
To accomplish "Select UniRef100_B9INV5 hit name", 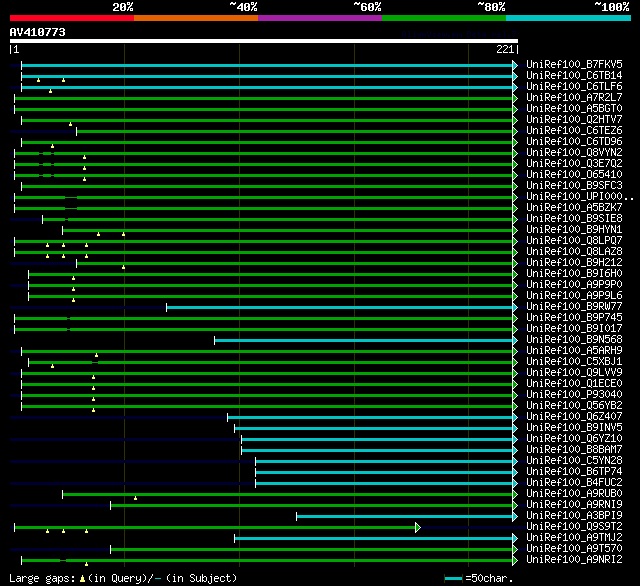I will pyautogui.click(x=574, y=428).
